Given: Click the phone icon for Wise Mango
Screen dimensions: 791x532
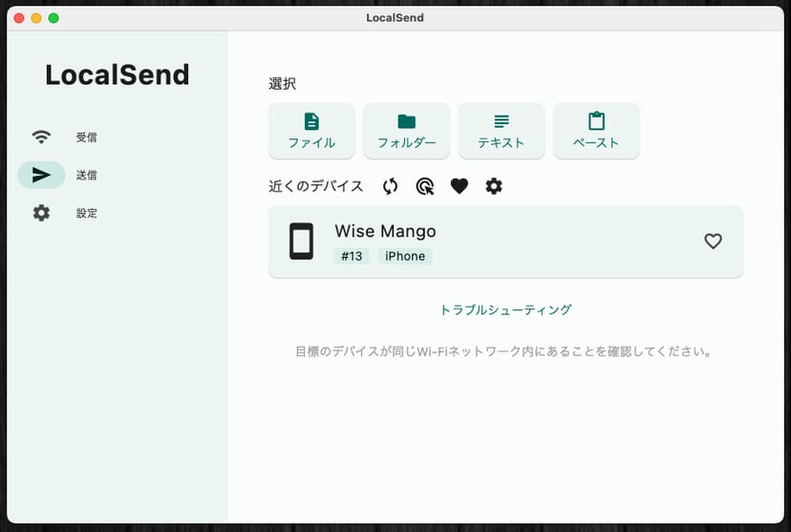Looking at the screenshot, I should pos(302,242).
